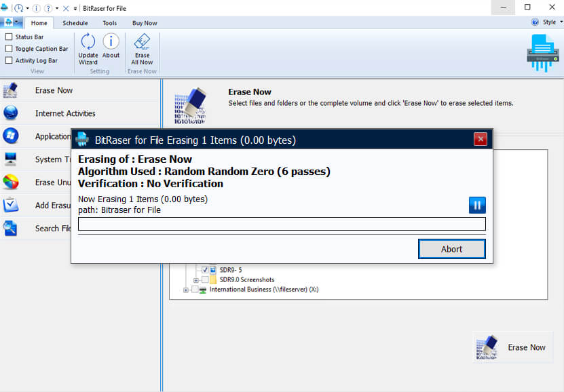This screenshot has width=564, height=392.
Task: Open the Search File magnifier icon
Action: pos(10,228)
